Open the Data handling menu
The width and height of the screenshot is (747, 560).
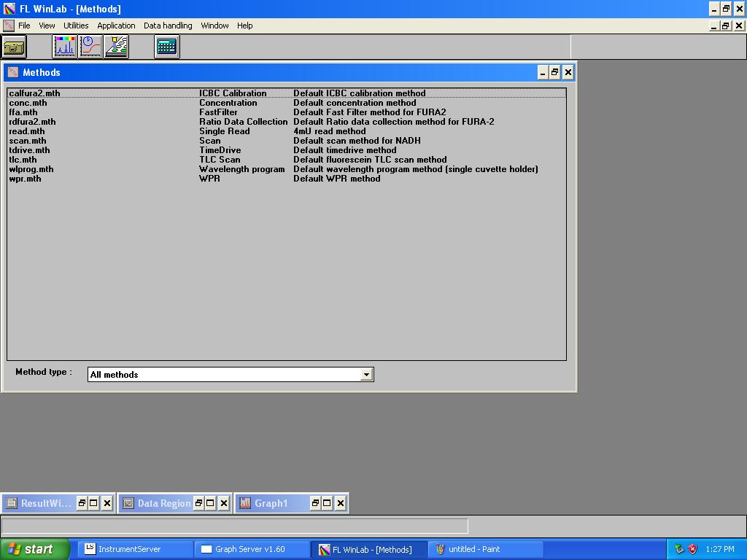click(167, 26)
